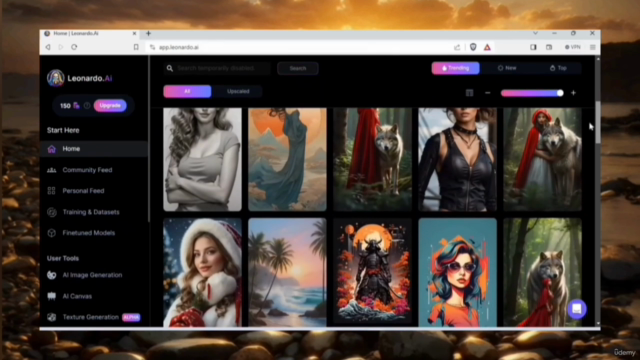
Task: Click the bookmark icon in toolbar
Action: pyautogui.click(x=136, y=47)
